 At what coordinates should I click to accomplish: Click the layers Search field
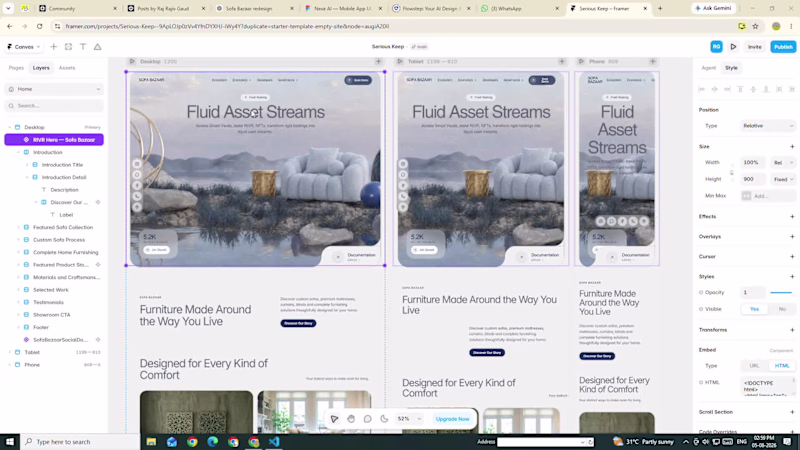(54, 106)
